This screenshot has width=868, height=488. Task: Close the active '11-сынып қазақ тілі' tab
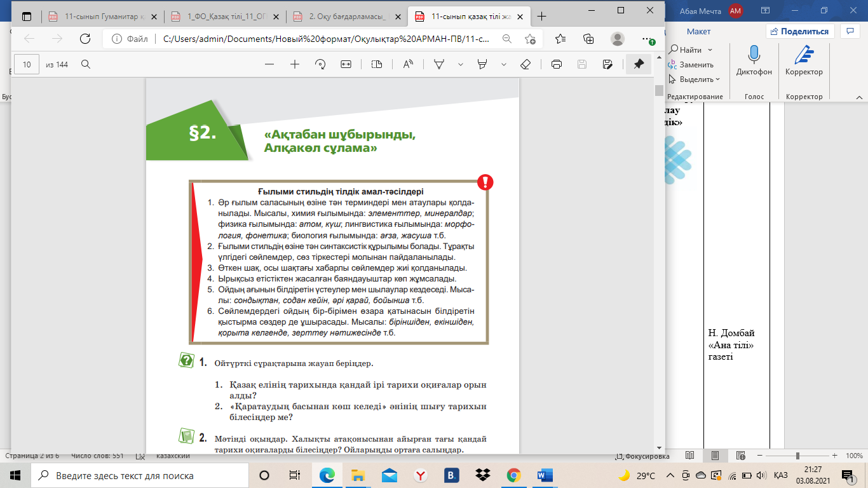coord(518,17)
